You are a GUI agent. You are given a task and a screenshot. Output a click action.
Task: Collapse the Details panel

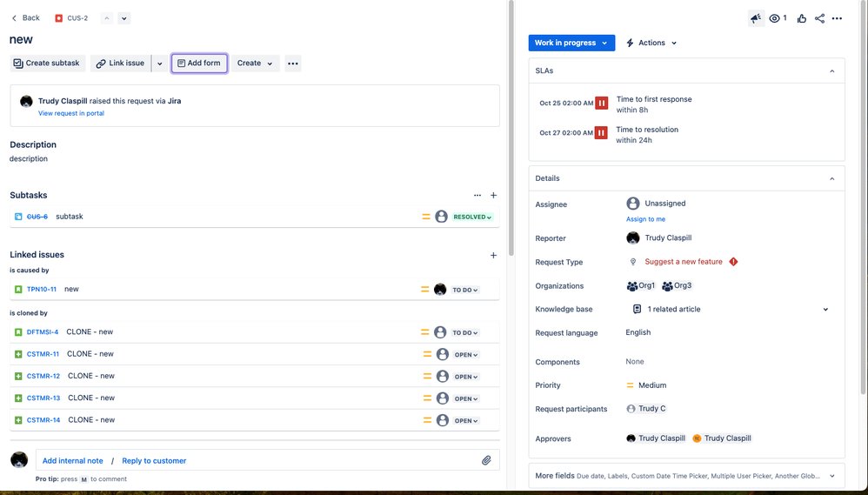tap(831, 178)
